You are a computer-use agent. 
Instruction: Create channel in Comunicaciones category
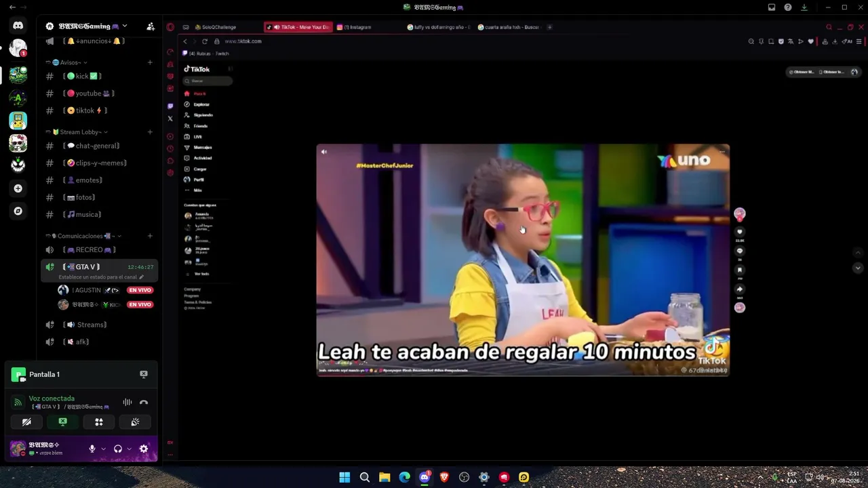click(x=150, y=236)
